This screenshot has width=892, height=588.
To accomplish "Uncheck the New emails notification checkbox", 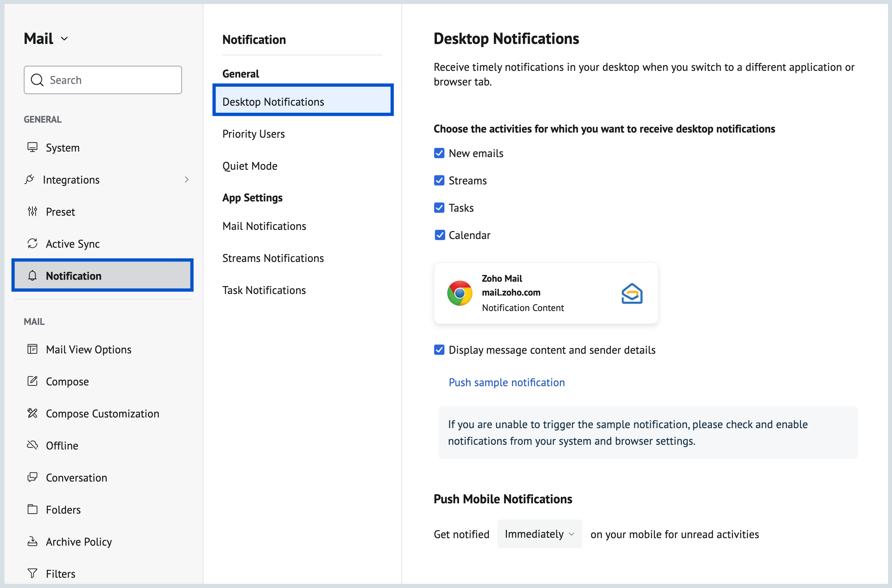I will pyautogui.click(x=439, y=153).
